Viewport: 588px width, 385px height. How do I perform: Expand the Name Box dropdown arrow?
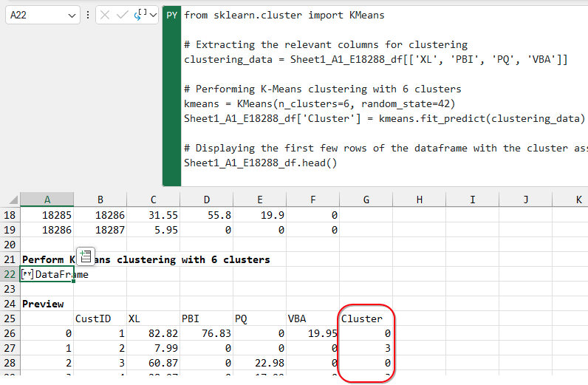[x=72, y=15]
